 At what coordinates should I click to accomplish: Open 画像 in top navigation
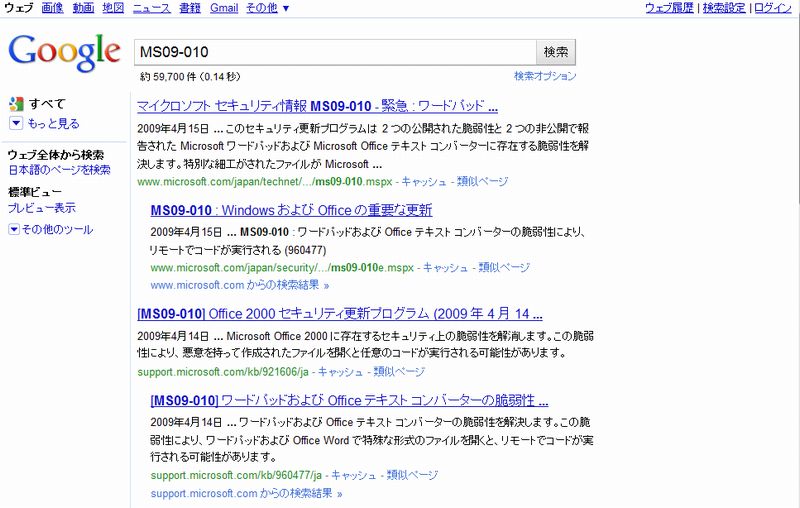(53, 8)
